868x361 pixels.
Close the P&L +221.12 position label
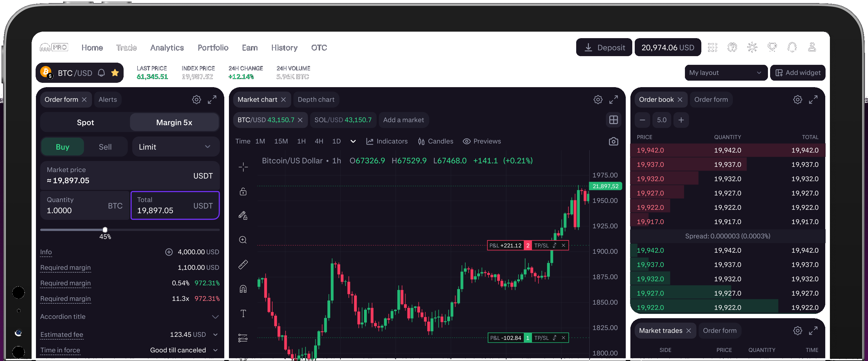click(563, 245)
